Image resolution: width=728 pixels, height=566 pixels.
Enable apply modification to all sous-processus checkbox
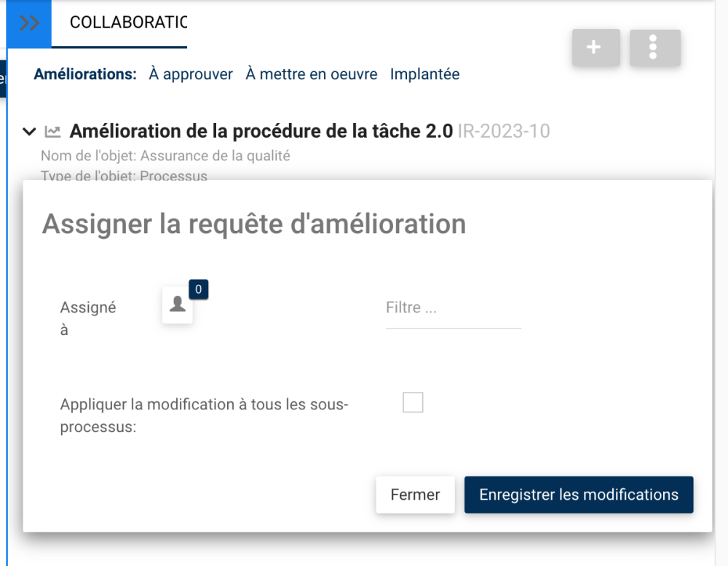click(413, 402)
